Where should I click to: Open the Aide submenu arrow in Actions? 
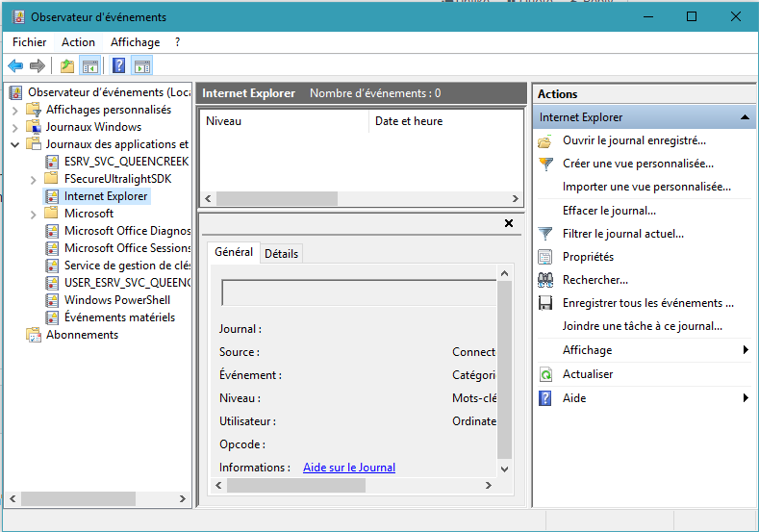pos(746,398)
